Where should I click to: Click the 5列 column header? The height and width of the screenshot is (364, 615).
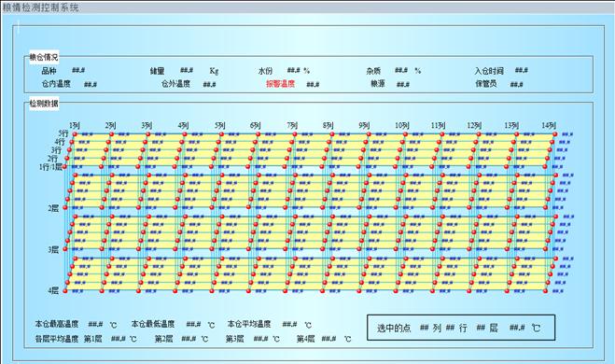pos(219,125)
